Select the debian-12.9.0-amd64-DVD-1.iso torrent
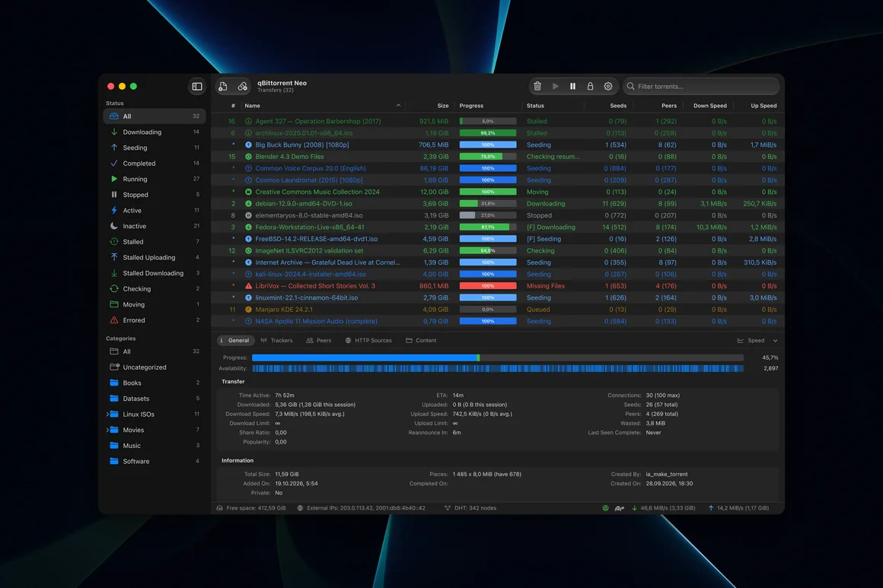Screen dimensions: 883x588 pos(498,205)
